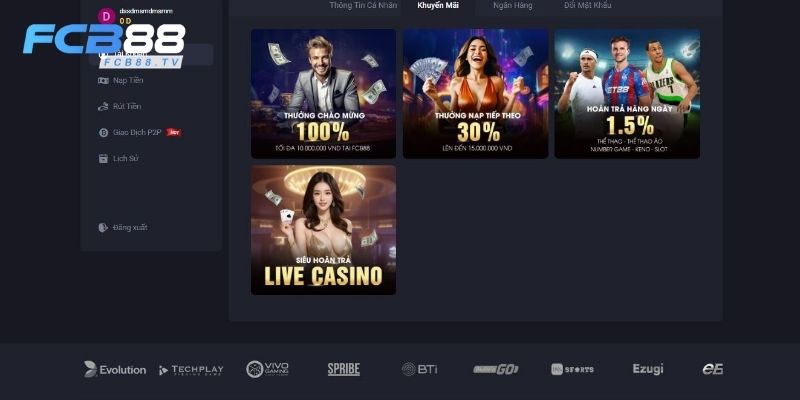Viewport: 800px width, 400px height.
Task: Select the Đổi Mật Khẩu tab
Action: tap(587, 6)
